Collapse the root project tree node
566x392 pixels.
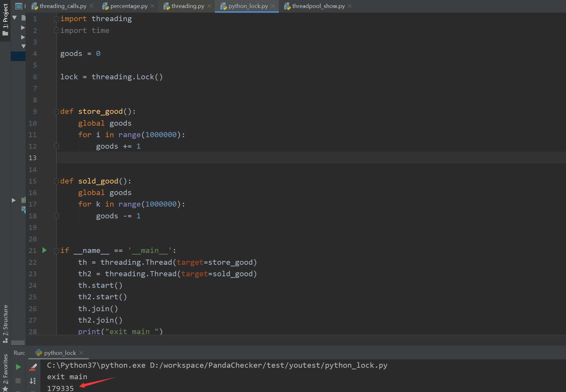14,18
